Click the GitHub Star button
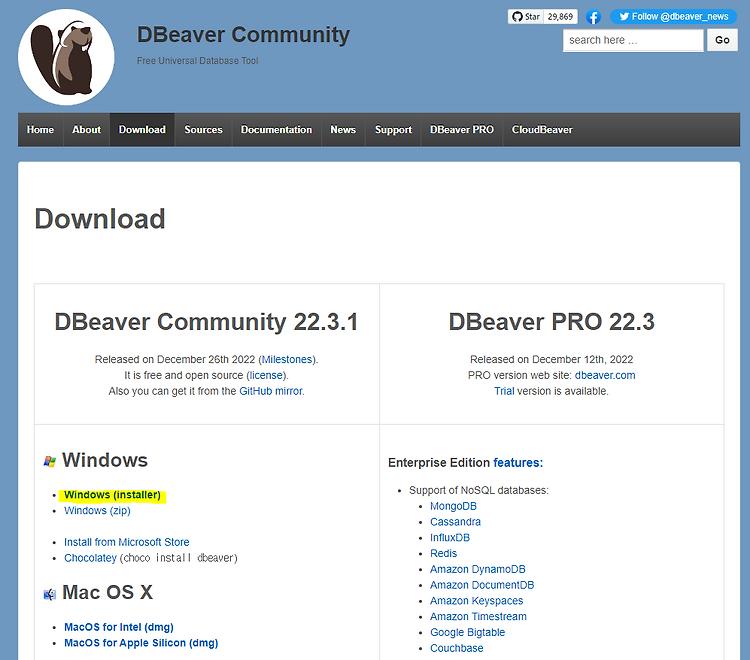Viewport: 750px width, 660px height. 526,17
